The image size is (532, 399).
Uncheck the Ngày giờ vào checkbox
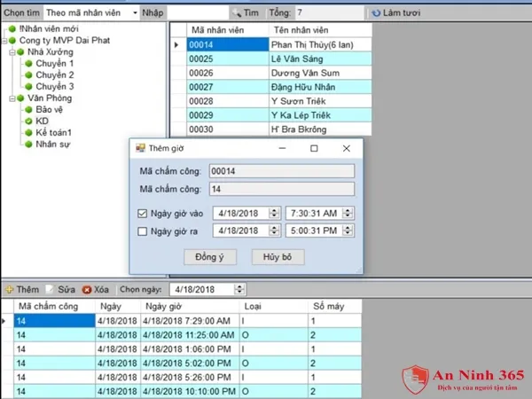(145, 213)
